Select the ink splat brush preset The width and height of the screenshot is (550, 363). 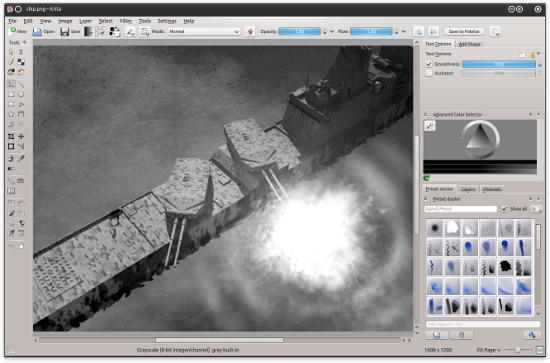coord(505,267)
